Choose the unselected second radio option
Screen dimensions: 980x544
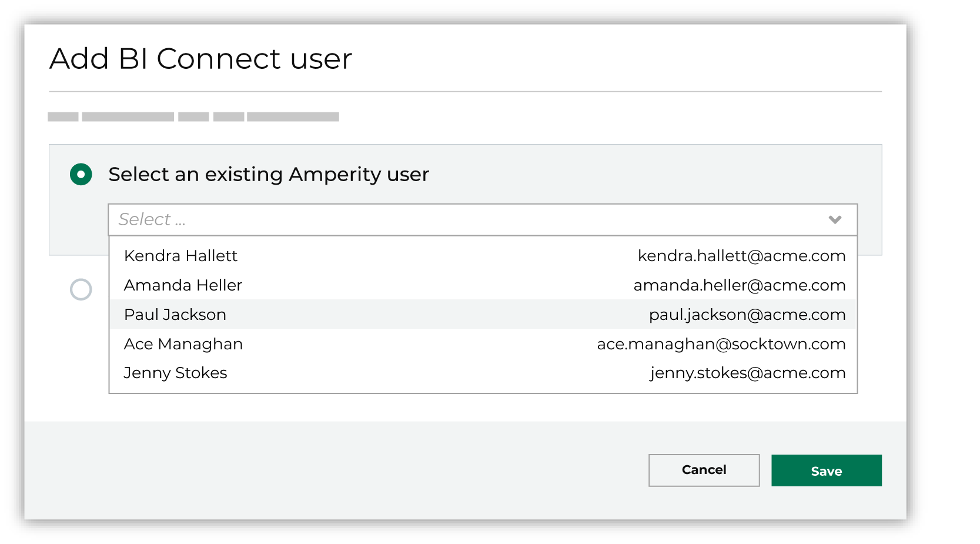pos(81,289)
